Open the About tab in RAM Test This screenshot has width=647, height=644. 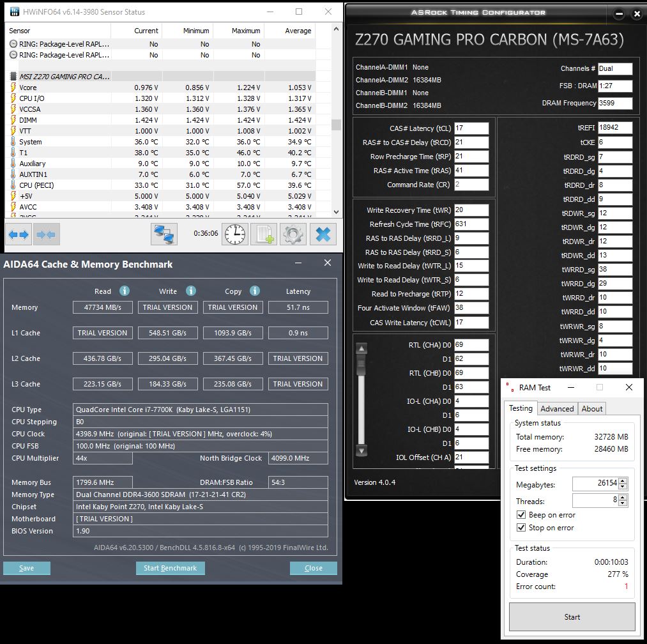pos(591,409)
